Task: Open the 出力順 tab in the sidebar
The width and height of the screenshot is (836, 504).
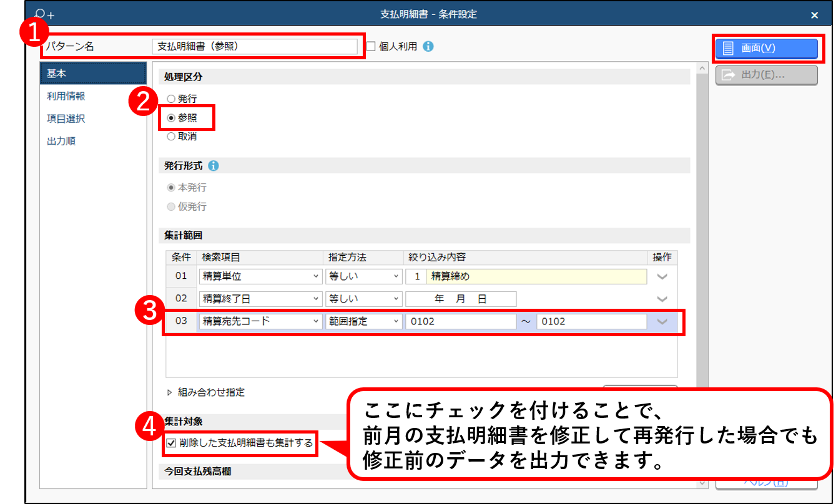Action: (x=93, y=141)
